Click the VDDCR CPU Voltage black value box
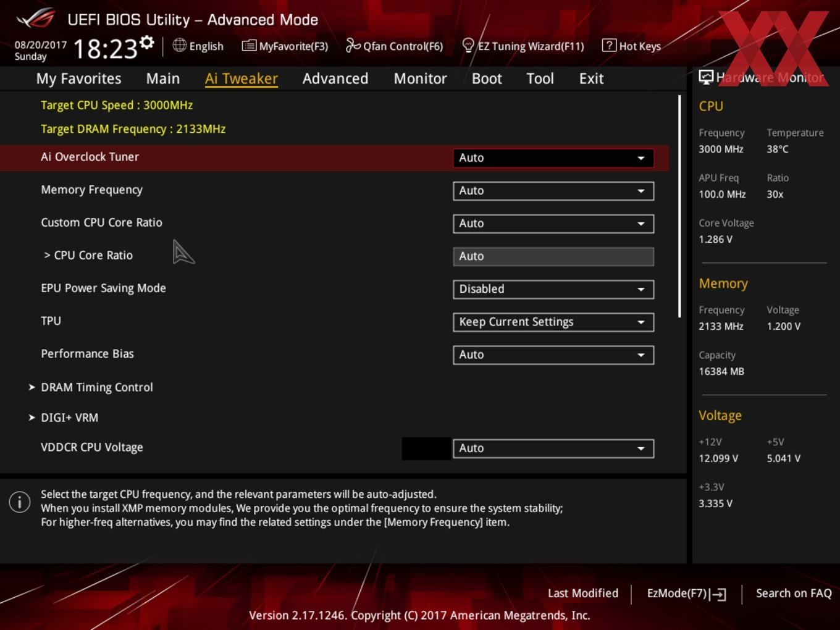 coord(426,448)
